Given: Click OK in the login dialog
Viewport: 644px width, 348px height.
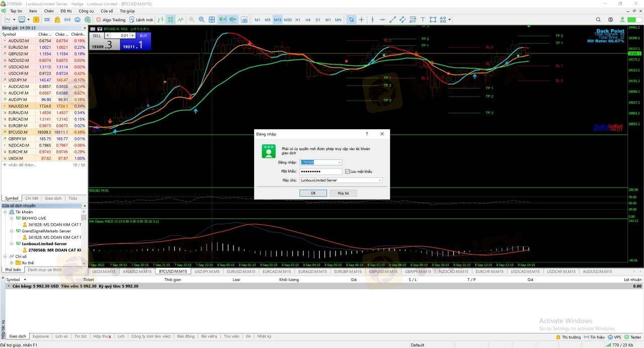Looking at the screenshot, I should (x=313, y=193).
